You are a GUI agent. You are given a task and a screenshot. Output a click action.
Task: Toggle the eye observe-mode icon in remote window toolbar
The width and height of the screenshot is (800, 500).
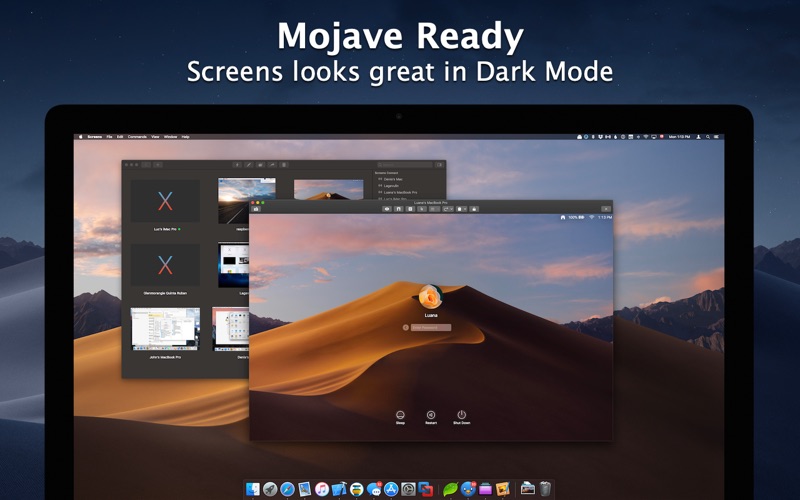[387, 209]
